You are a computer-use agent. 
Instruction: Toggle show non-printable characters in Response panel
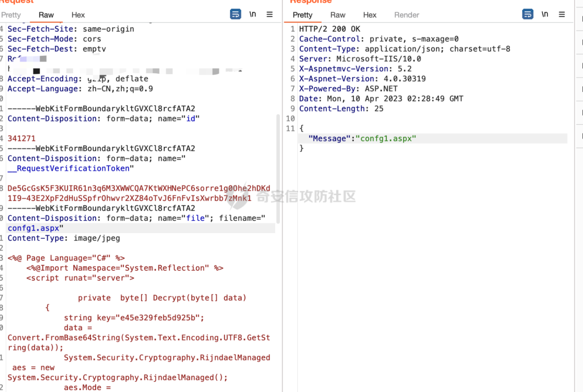tap(545, 14)
